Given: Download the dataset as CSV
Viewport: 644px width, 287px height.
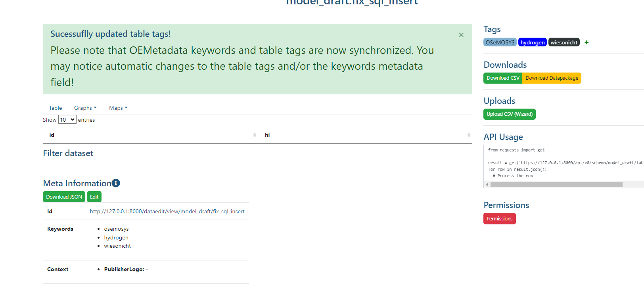Looking at the screenshot, I should 502,78.
